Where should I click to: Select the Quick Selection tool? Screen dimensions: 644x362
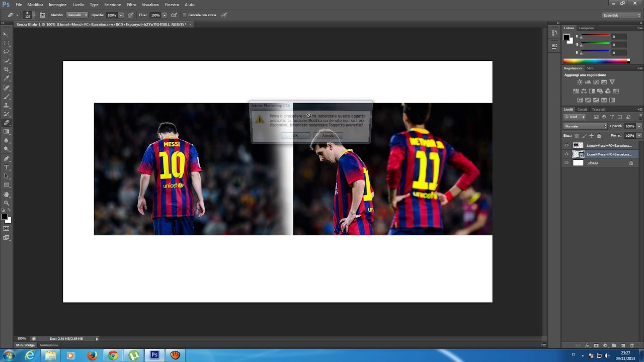7,61
